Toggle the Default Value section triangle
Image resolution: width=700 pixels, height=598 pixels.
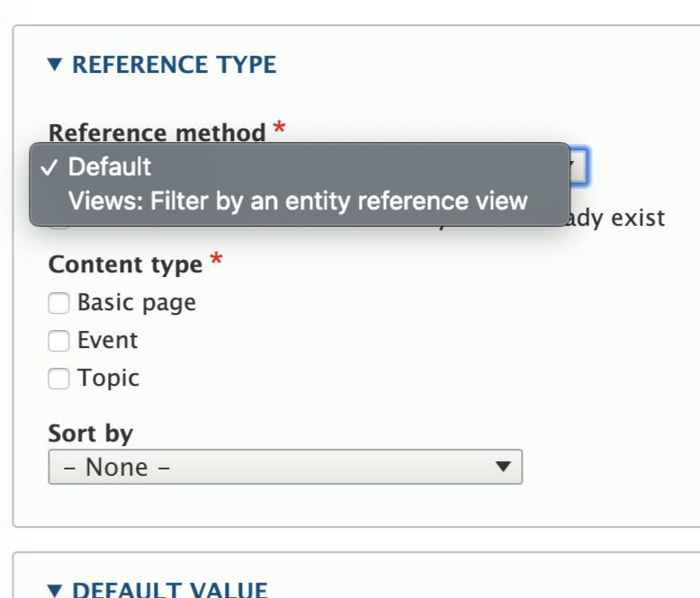click(55, 590)
